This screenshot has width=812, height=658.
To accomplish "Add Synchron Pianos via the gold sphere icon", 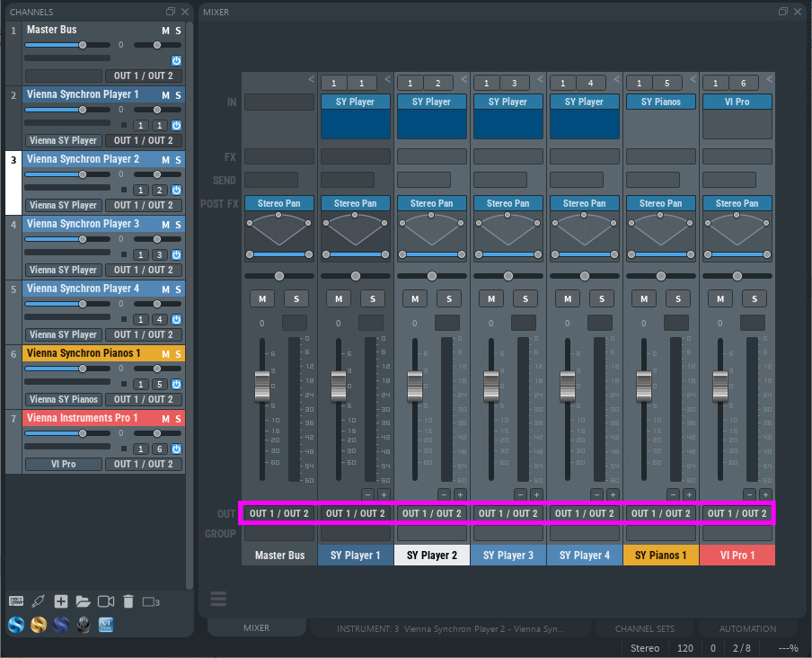I will pos(39,625).
